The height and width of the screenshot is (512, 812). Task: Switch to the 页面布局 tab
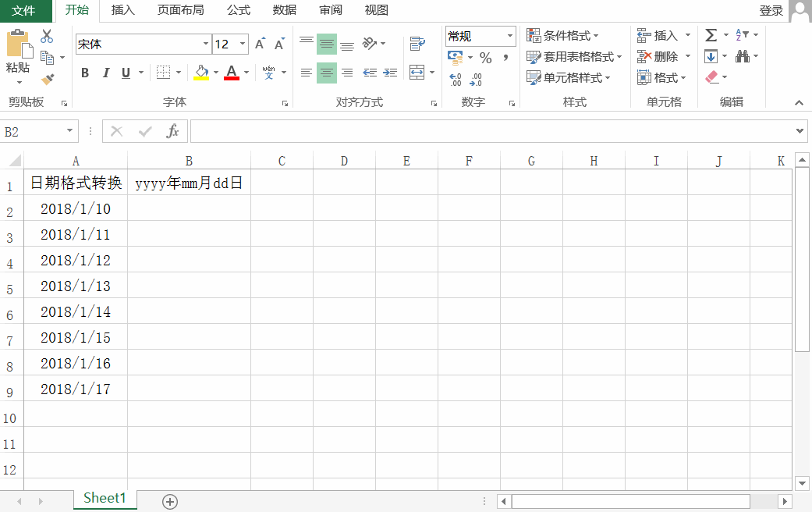(181, 10)
